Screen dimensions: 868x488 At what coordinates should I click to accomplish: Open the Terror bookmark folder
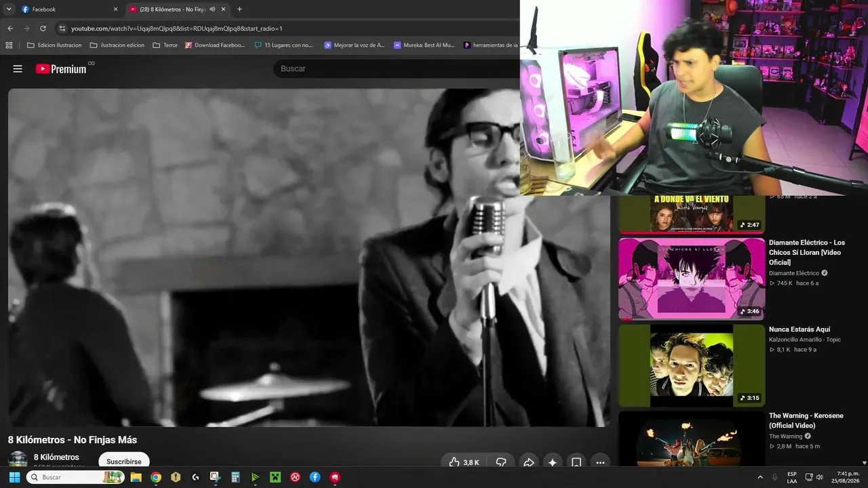pos(165,45)
